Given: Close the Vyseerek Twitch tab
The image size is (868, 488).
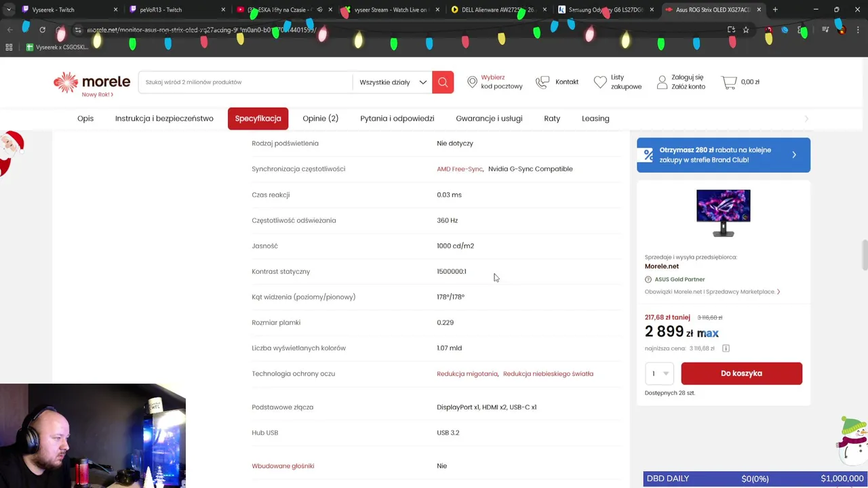Looking at the screenshot, I should (x=115, y=9).
